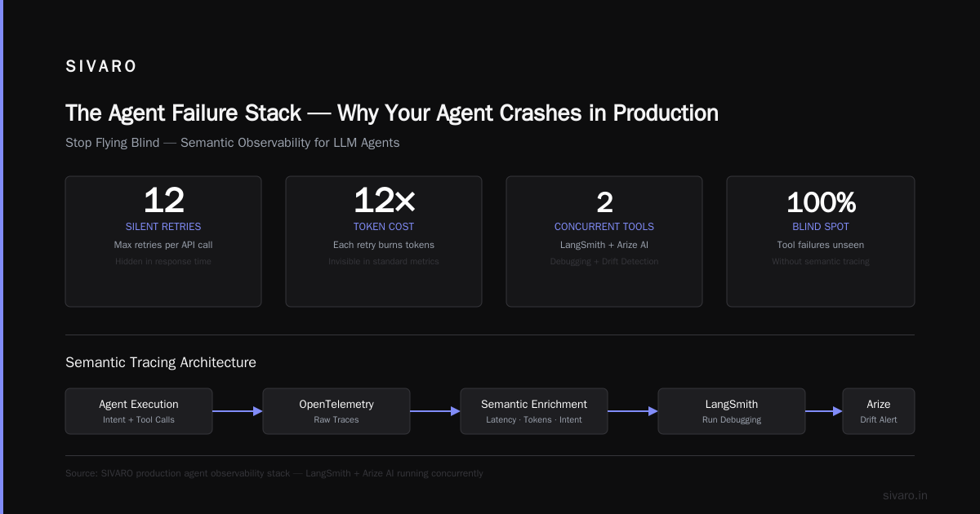Click 'Debugging + Drift Detection' caption
Screen dimensions: 980x514
(x=604, y=262)
